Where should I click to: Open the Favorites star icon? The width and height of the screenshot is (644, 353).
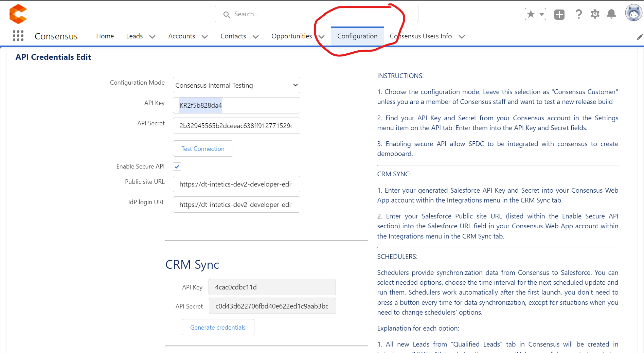tap(531, 14)
